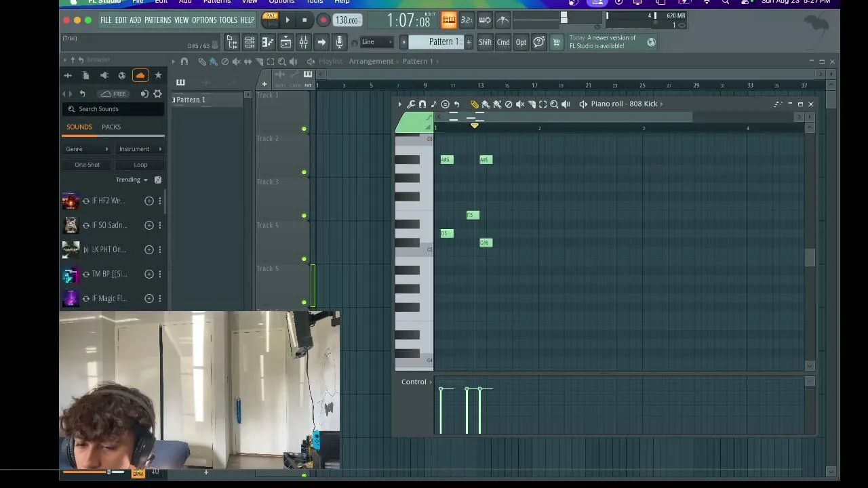Open the piano roll wrench tools menu
The height and width of the screenshot is (488, 868).
pyautogui.click(x=411, y=104)
